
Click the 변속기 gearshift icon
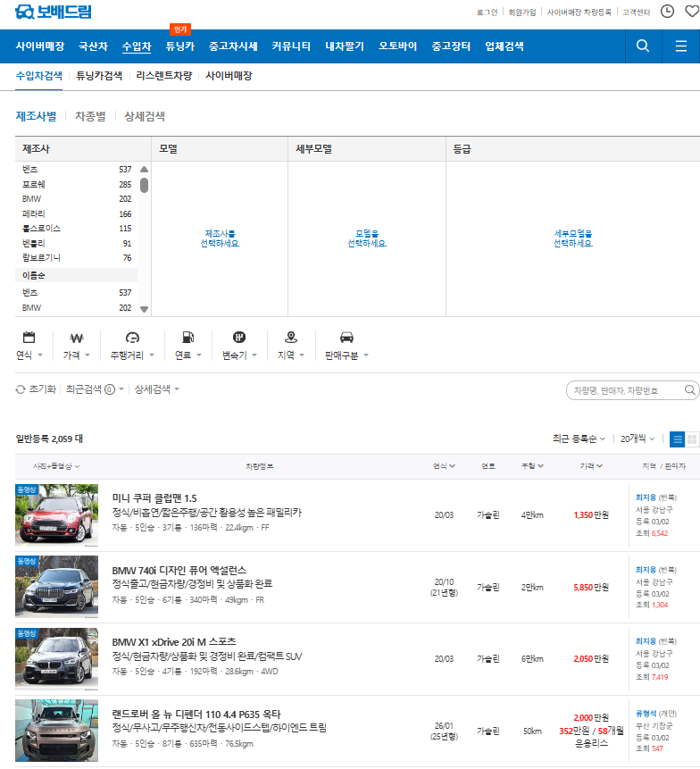[239, 337]
